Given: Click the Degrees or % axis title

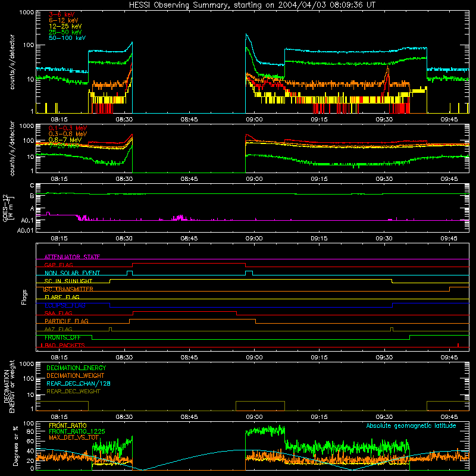Looking at the screenshot, I should click(x=15, y=446).
